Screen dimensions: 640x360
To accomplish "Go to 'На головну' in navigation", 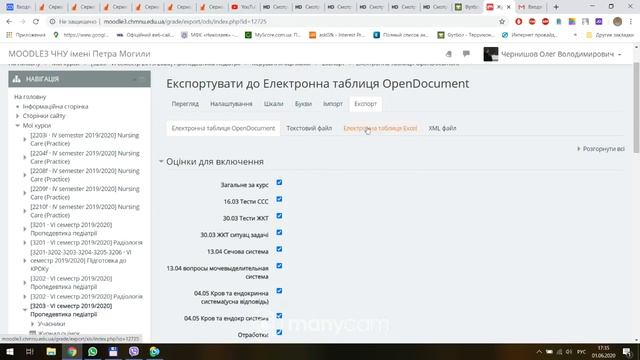I will [x=30, y=97].
